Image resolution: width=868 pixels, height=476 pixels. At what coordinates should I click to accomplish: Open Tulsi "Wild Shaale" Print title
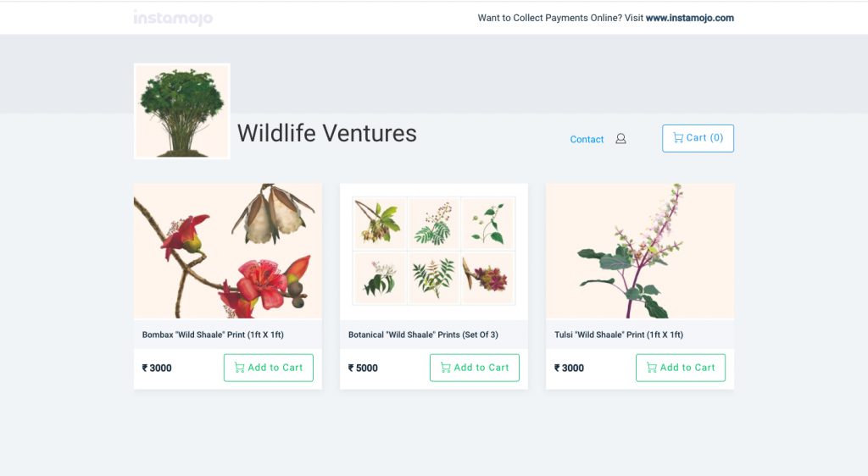click(619, 335)
